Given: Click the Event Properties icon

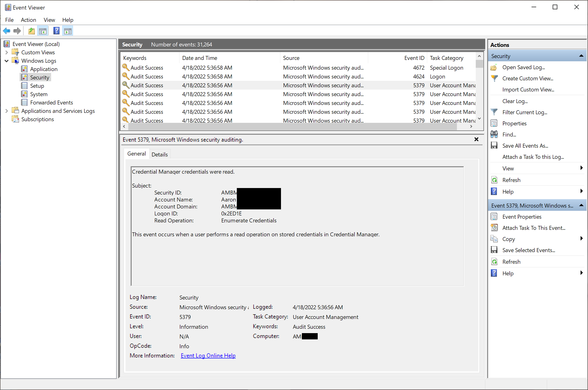Looking at the screenshot, I should tap(494, 216).
